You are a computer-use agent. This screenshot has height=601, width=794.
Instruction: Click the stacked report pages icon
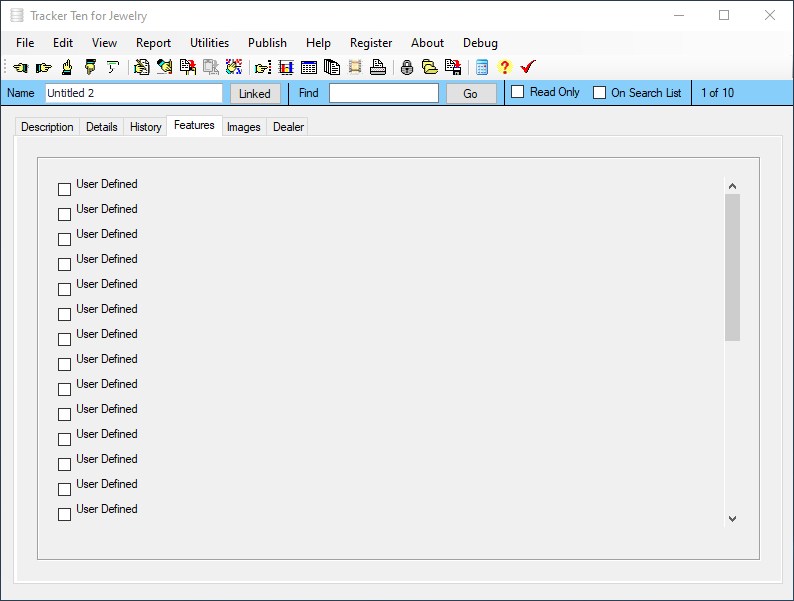tap(332, 67)
